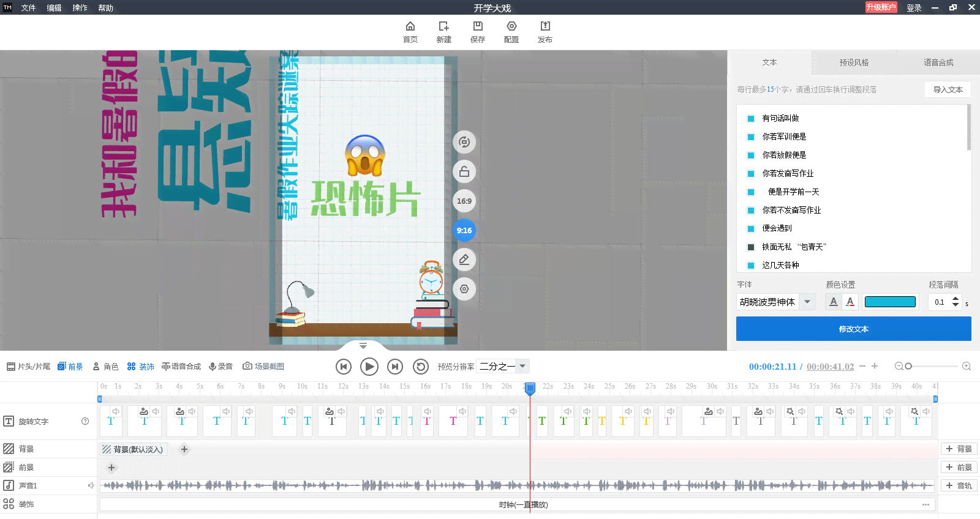
Task: Click the unlock icon beside the preview
Action: click(x=464, y=171)
